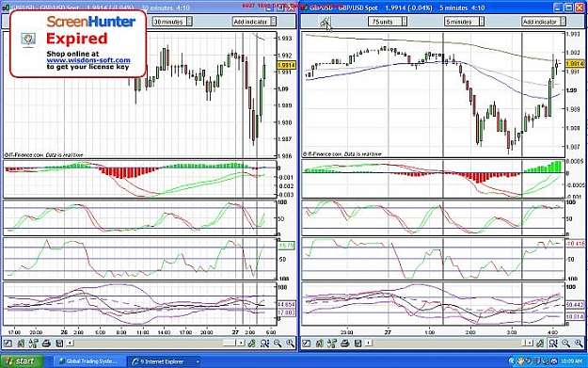Zoom in the left chart
This screenshot has width=588, height=368.
pos(291,343)
